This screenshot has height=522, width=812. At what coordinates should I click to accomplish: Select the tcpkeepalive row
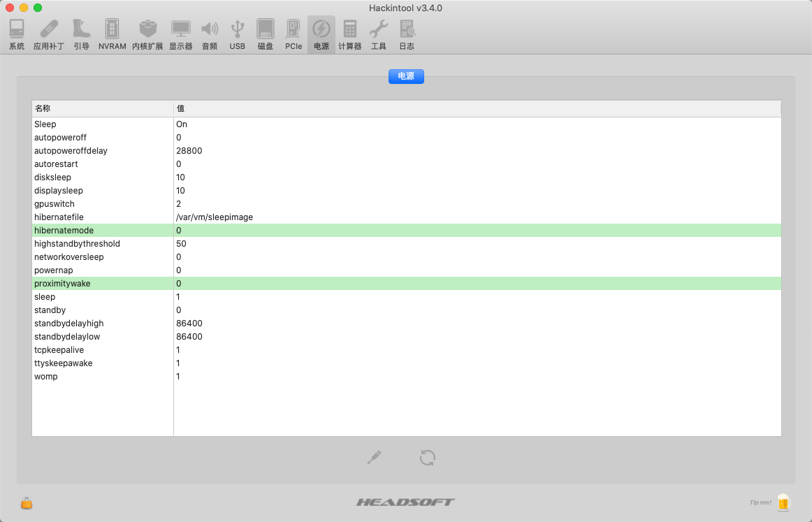[407, 350]
